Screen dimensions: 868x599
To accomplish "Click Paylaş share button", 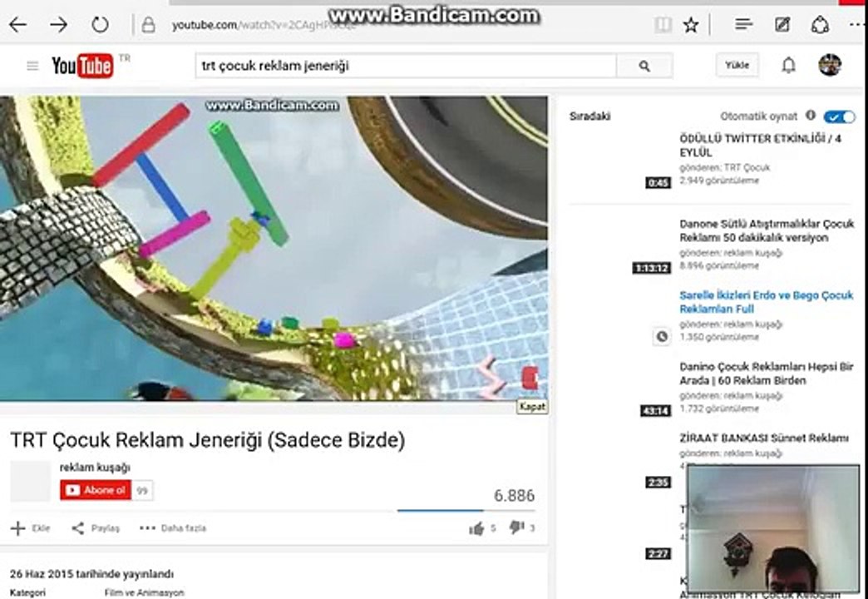I will coord(96,528).
